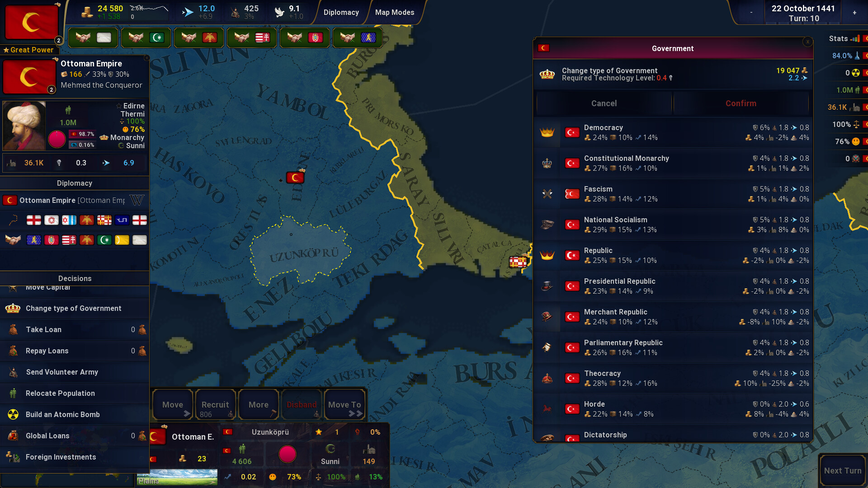Click the Fascism crossed-axes icon
868x488 pixels.
coord(547,194)
